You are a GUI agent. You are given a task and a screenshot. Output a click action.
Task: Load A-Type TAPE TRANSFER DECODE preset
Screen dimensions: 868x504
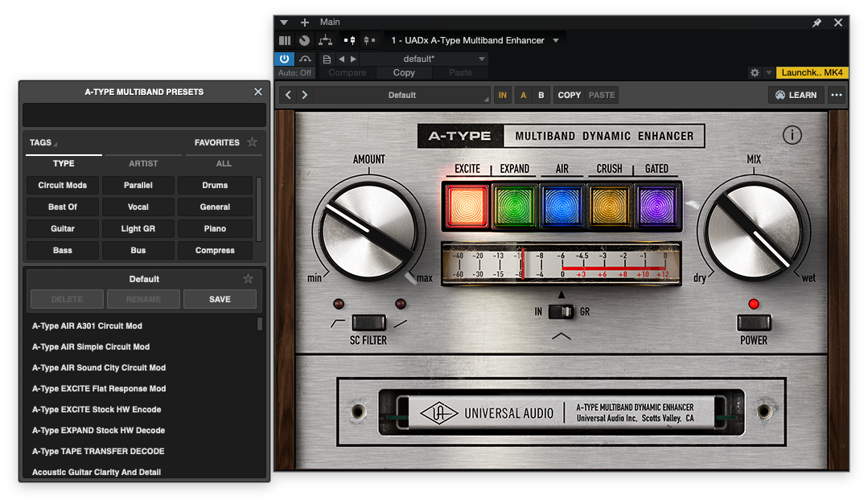tap(98, 452)
